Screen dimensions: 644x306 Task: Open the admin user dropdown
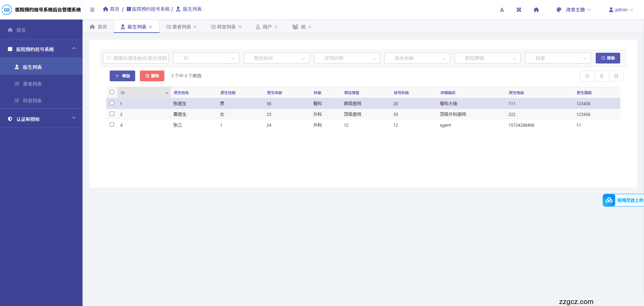pyautogui.click(x=621, y=10)
